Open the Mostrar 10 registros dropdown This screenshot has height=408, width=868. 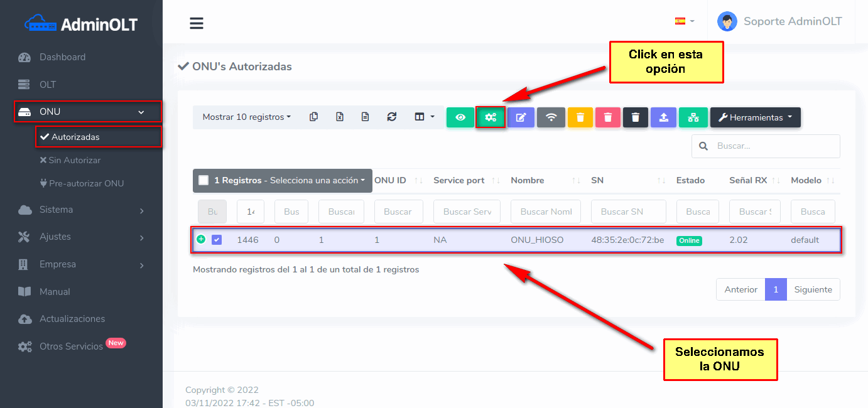[x=246, y=117]
